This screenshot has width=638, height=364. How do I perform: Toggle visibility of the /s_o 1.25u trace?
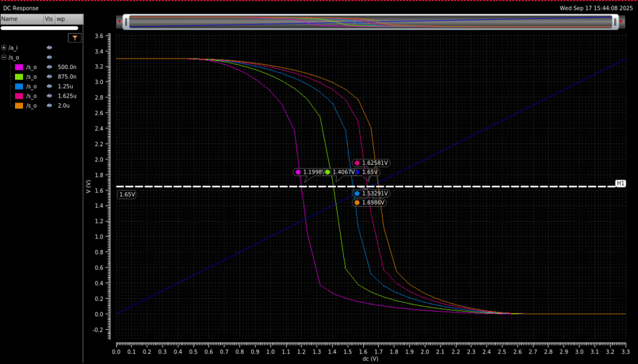(49, 86)
